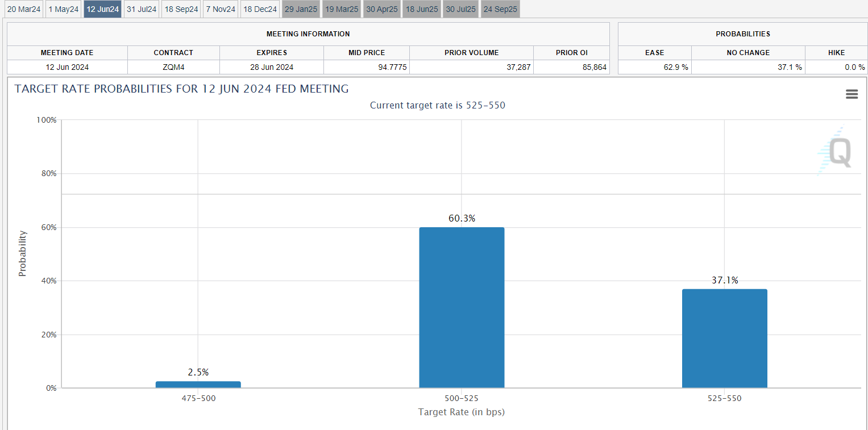The width and height of the screenshot is (868, 430).
Task: Switch to 18 Sep24 meeting tab
Action: 181,9
